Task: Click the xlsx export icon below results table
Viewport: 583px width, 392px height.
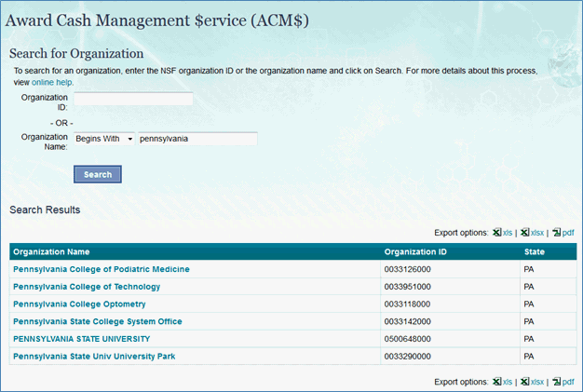Action: 525,382
